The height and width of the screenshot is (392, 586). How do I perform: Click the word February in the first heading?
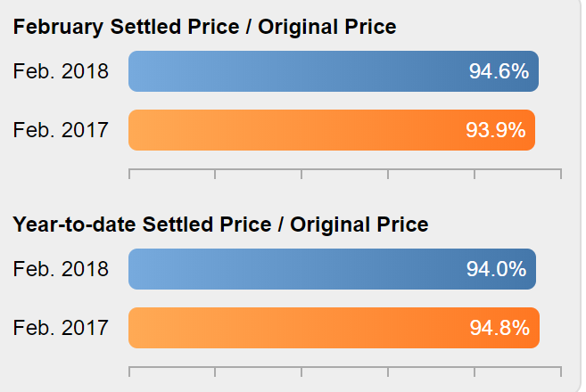coord(58,28)
